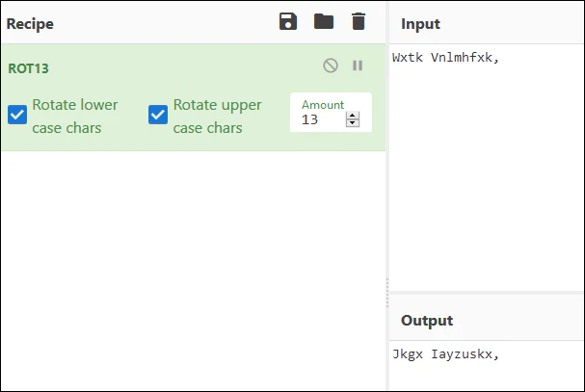Viewport: 585px width, 392px height.
Task: Click the 'Rotate lower case chars' label text
Action: (x=74, y=117)
